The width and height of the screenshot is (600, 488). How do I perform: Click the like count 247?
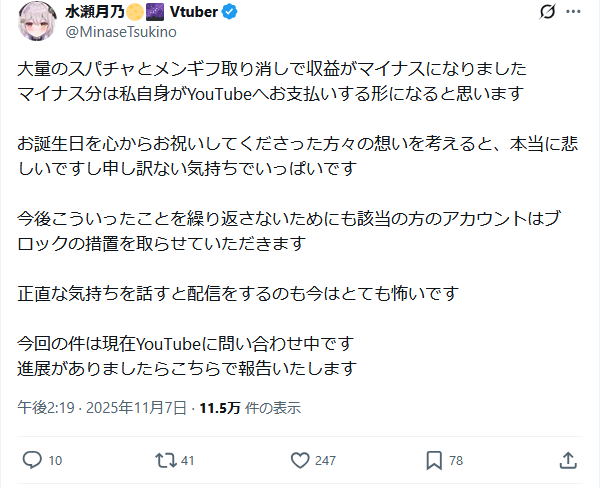coord(325,461)
